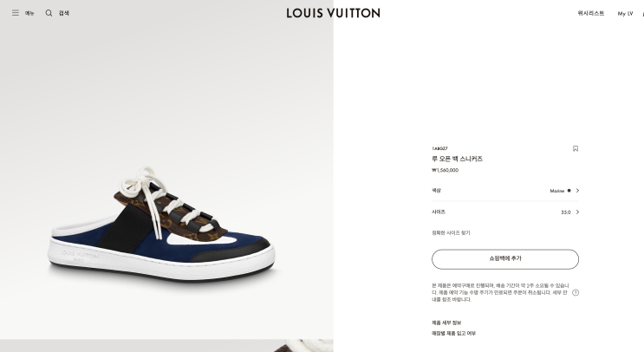Open 매장별 제품 입고 여부 link

453,333
